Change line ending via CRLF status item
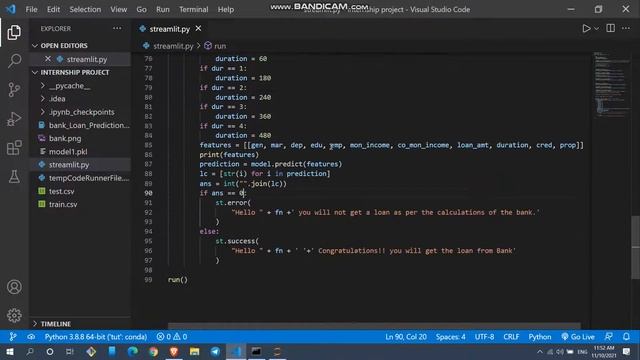Screen dimensions: 640x360 point(511,337)
